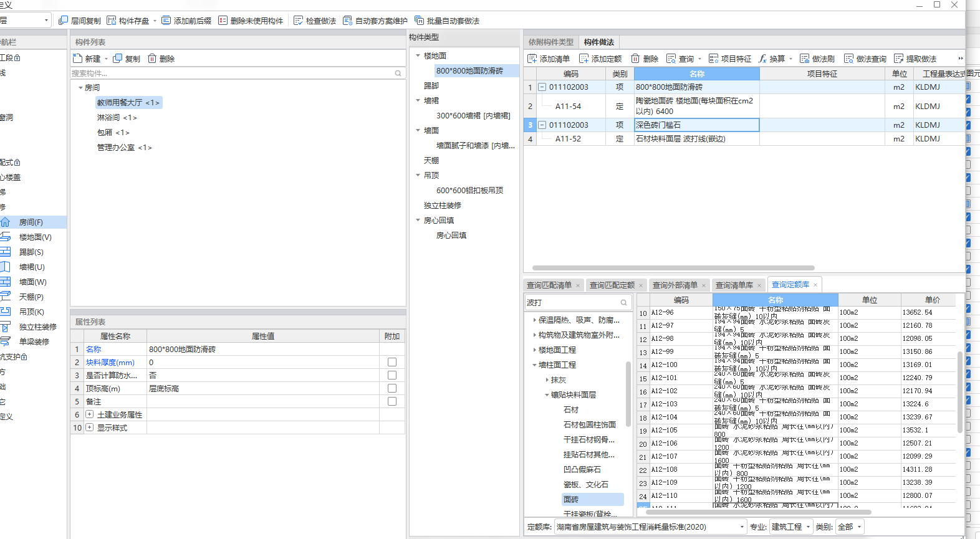The image size is (980, 539).
Task: Click the 项目特征 icon
Action: [x=713, y=59]
